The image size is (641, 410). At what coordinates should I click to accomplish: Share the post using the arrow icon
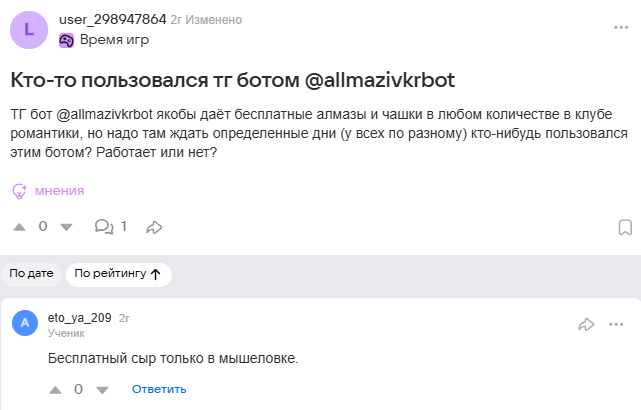[x=154, y=227]
